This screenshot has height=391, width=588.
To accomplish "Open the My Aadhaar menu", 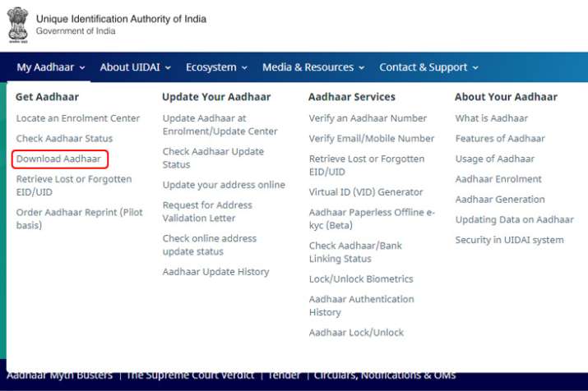I will [x=51, y=67].
